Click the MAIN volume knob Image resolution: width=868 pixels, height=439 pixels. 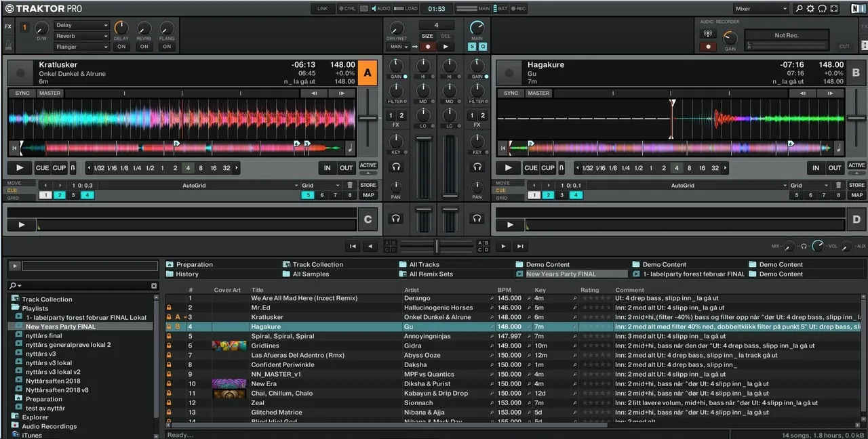[477, 28]
